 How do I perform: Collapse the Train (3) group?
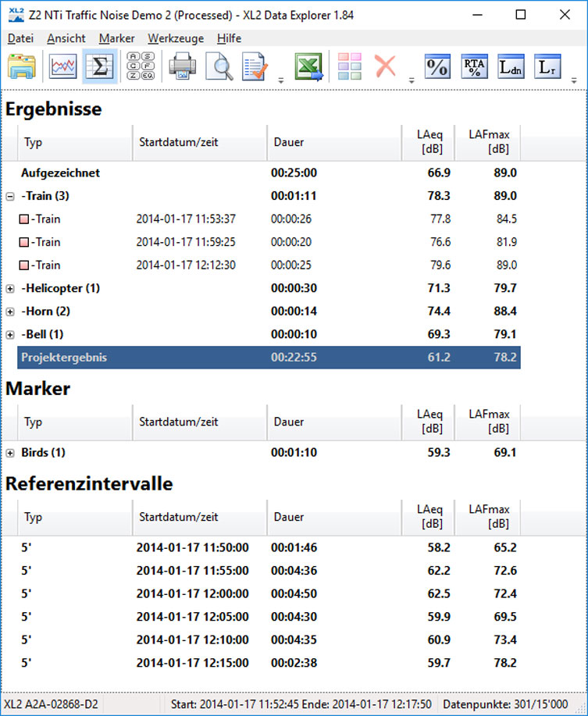(10, 196)
